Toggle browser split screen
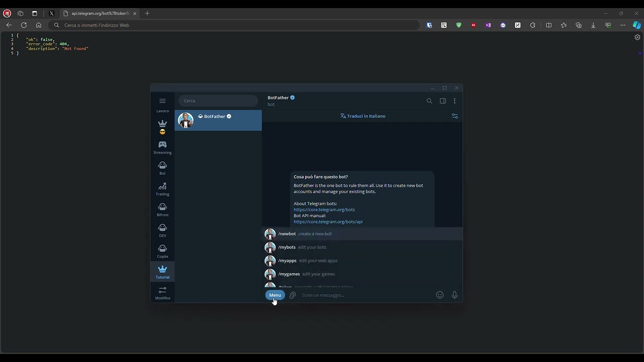 (549, 25)
